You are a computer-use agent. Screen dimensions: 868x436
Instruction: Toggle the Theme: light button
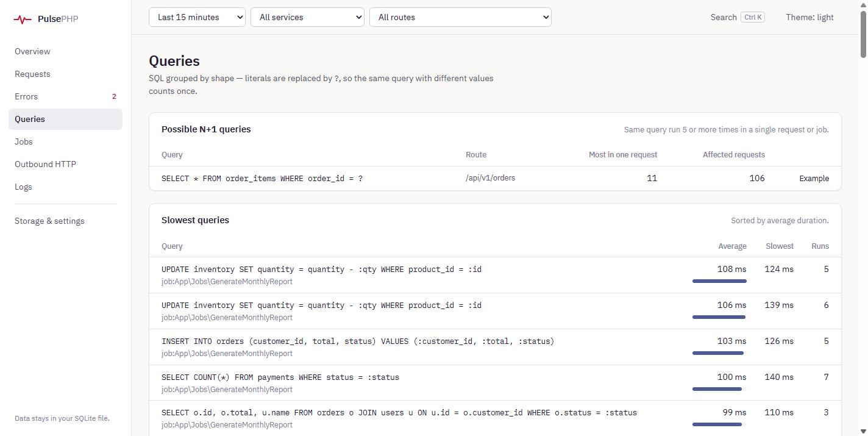click(x=809, y=17)
